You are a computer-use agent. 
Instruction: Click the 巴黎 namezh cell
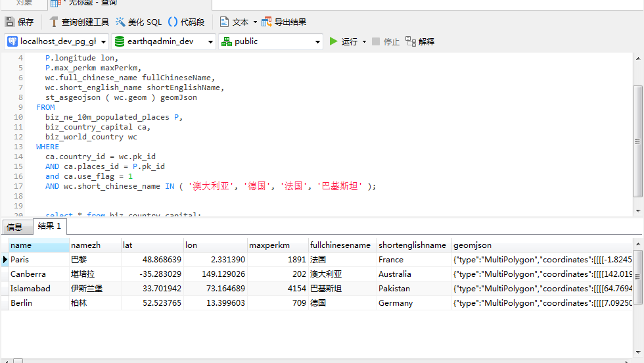[95, 260]
